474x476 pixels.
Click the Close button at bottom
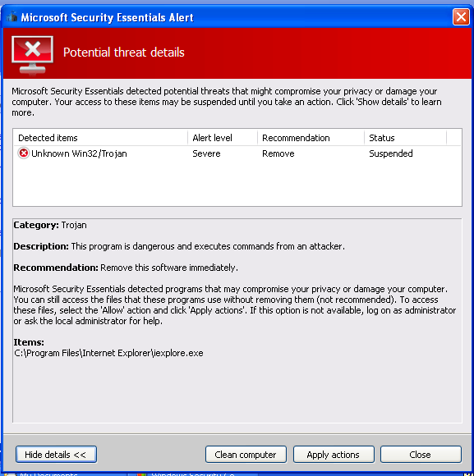[421, 454]
